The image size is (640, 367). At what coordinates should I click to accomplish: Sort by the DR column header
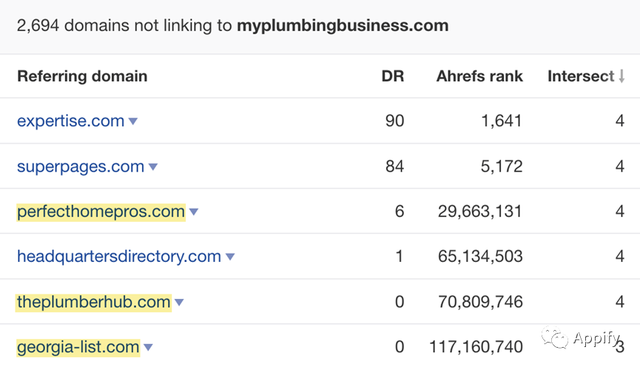(393, 76)
